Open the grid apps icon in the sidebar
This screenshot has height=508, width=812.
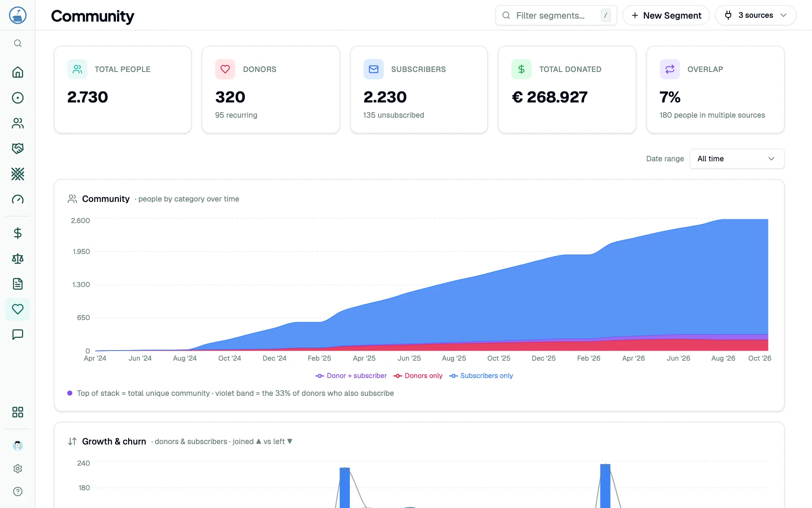point(18,412)
